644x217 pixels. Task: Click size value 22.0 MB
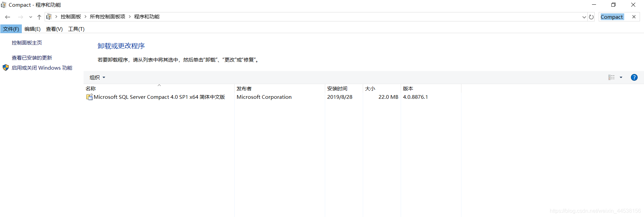(x=388, y=97)
